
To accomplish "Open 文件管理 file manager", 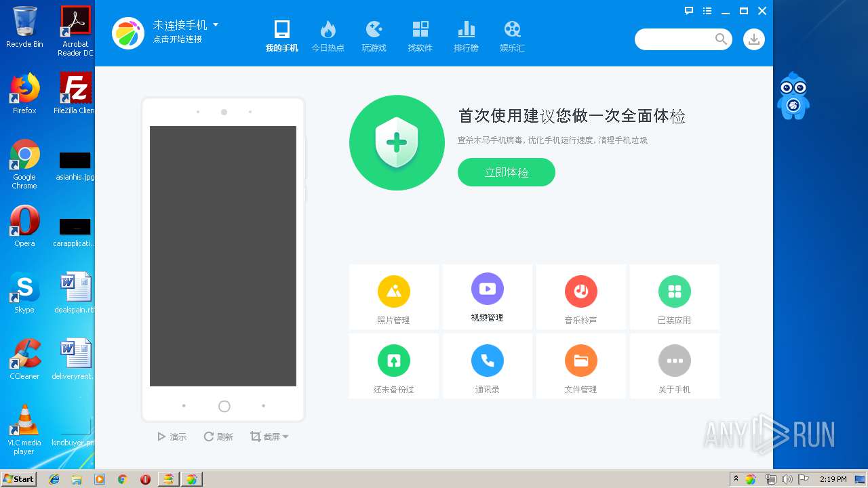I will click(x=581, y=367).
